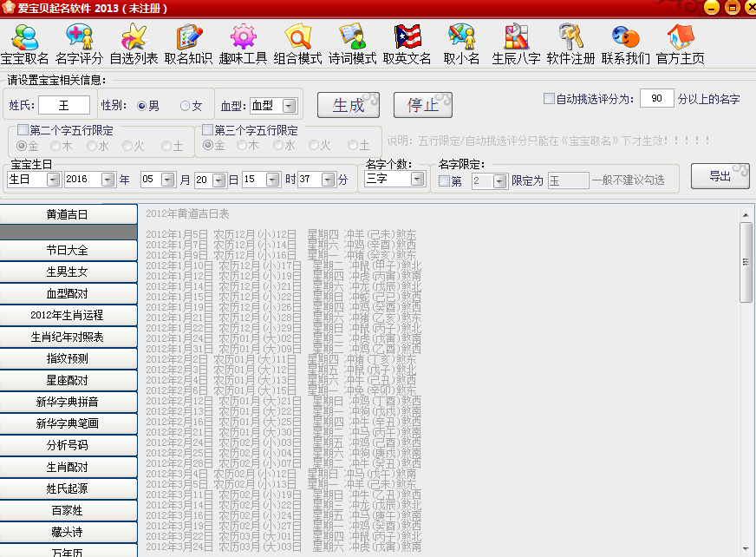This screenshot has height=557, width=756.
Task: Click the scrollbar down arrow
Action: coord(746,549)
